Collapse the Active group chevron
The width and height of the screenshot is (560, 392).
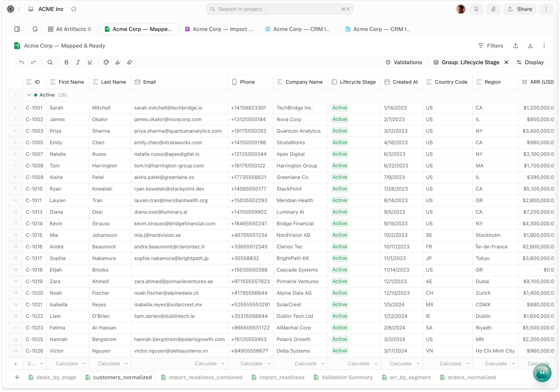coord(29,95)
